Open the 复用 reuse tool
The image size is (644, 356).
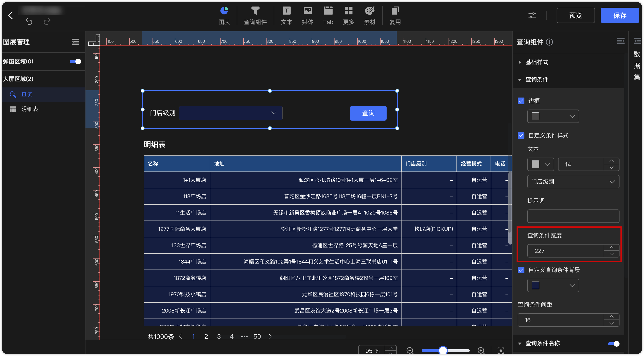395,16
